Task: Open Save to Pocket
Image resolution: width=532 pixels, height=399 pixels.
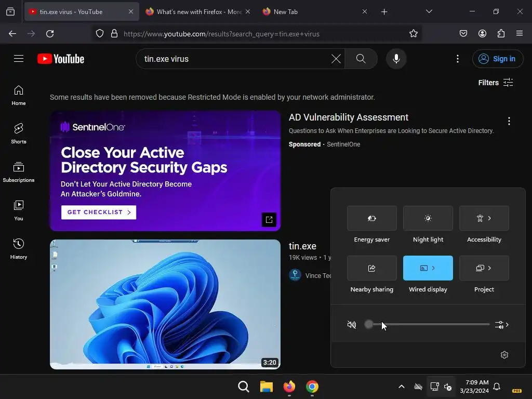Action: (x=463, y=34)
